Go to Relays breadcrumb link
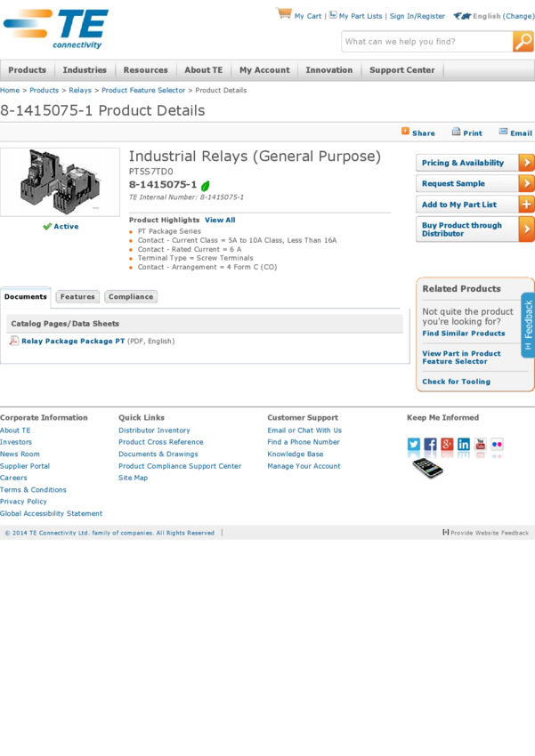The width and height of the screenshot is (535, 756). click(x=80, y=90)
